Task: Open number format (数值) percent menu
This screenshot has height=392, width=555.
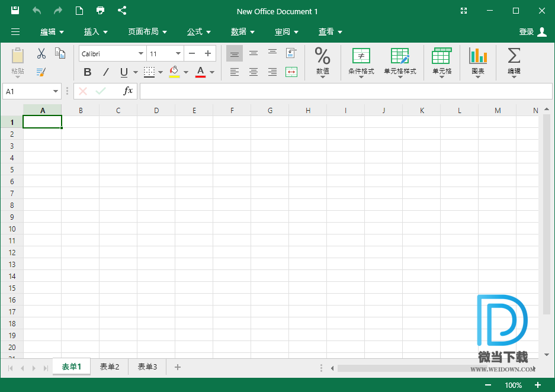Action: click(322, 62)
